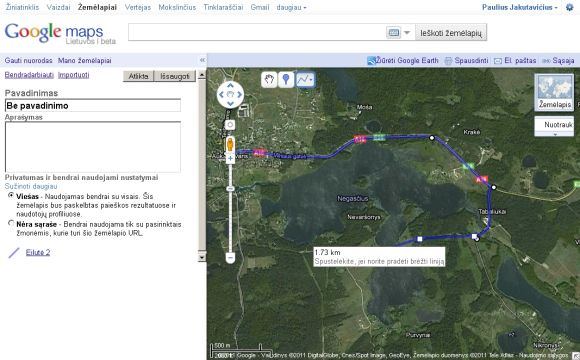The width and height of the screenshot is (580, 360).
Task: Pan the map right with arrow
Action: click(239, 94)
